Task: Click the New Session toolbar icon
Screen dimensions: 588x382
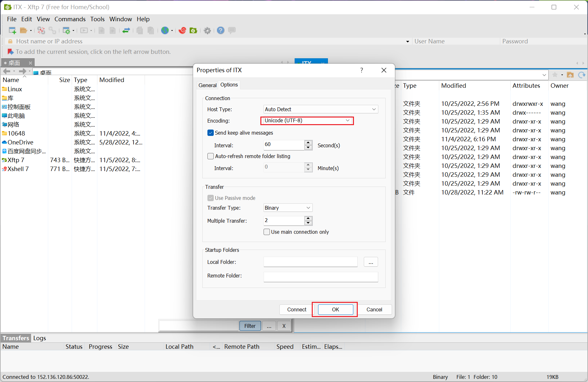Action: click(12, 30)
